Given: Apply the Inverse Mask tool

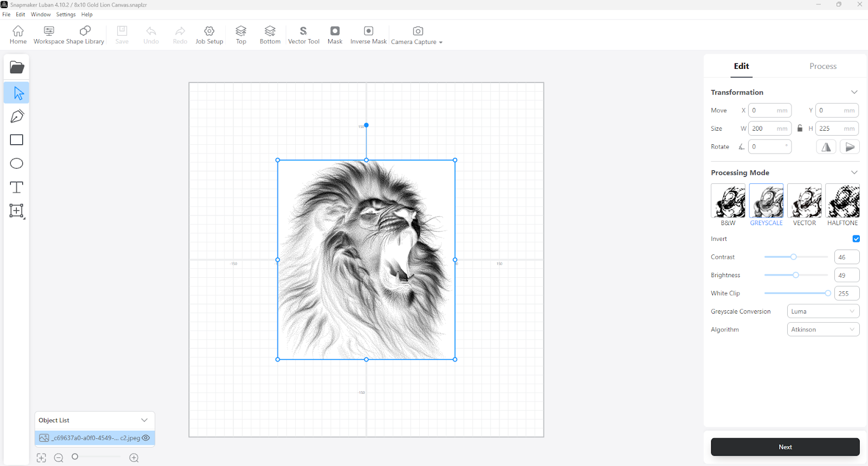Looking at the screenshot, I should pos(368,35).
